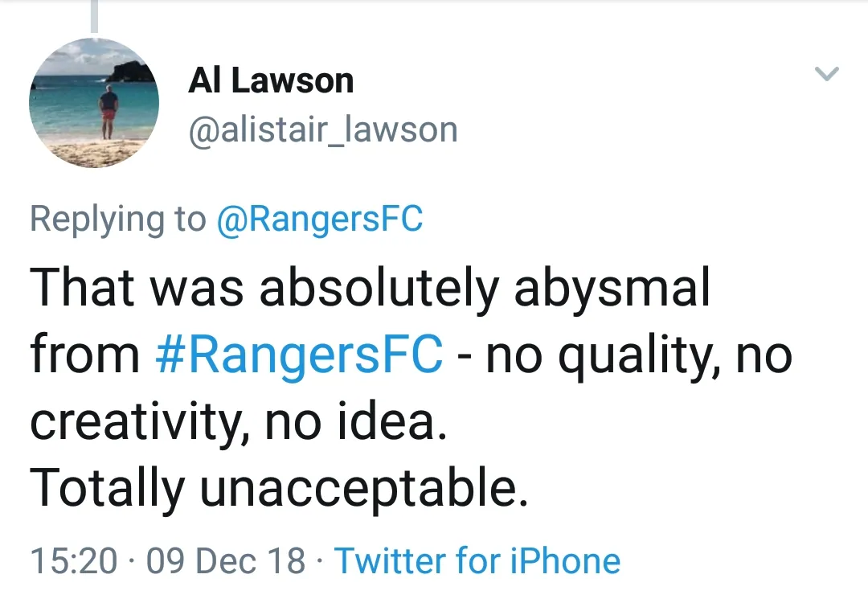868x599 pixels.
Task: Click 'That was absolutely abysmal' tweet line
Action: [371, 288]
